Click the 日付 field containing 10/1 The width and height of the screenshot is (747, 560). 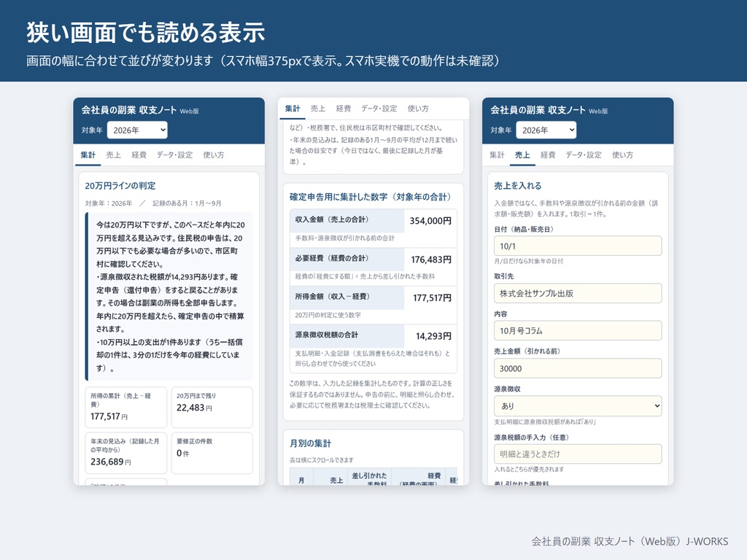pos(578,246)
